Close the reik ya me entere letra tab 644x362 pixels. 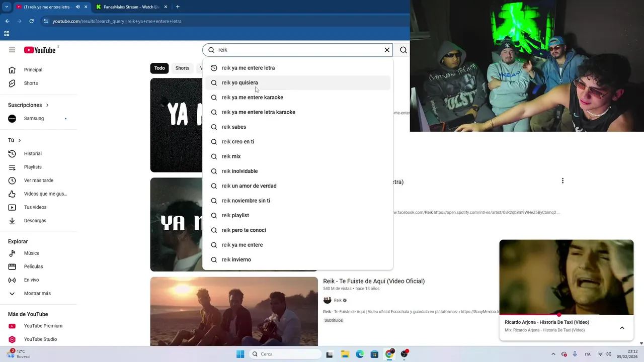click(x=86, y=7)
